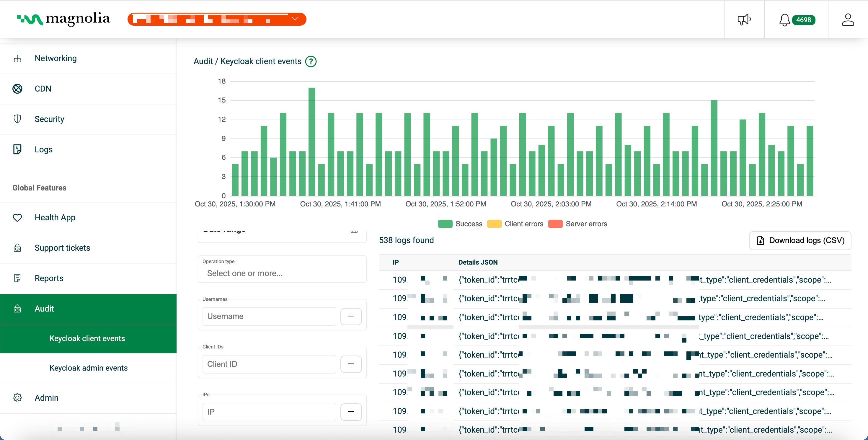The image size is (868, 440).
Task: Open the user profile icon
Action: point(848,19)
